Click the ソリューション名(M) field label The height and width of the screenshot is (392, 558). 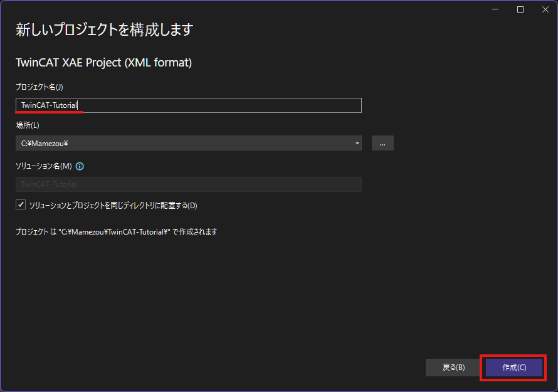point(44,167)
